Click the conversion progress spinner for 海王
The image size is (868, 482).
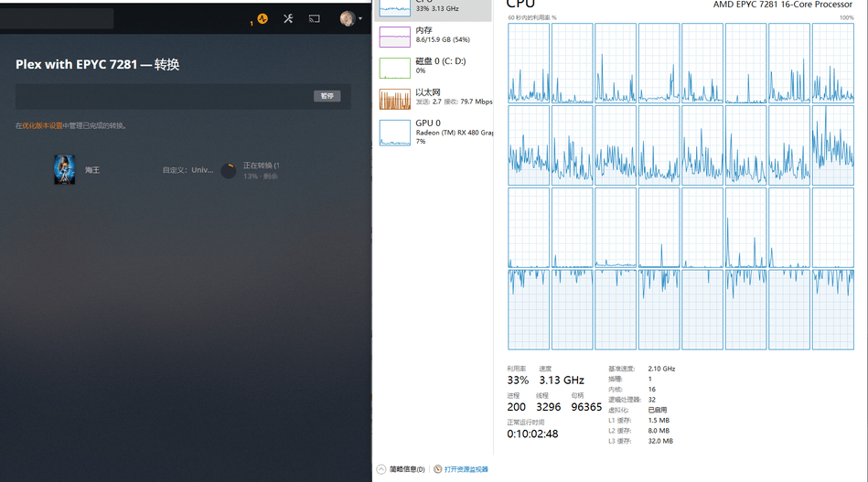click(228, 170)
